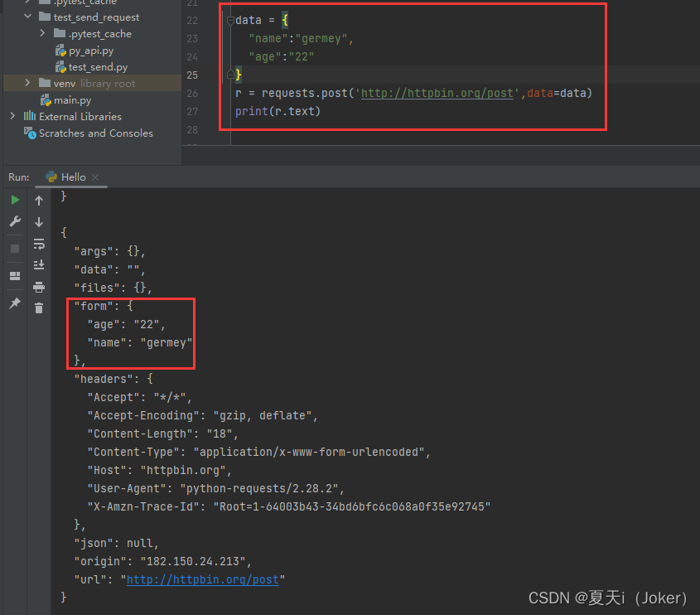Toggle soft-wrap for the console output
This screenshot has height=615, width=700.
pos(38,245)
